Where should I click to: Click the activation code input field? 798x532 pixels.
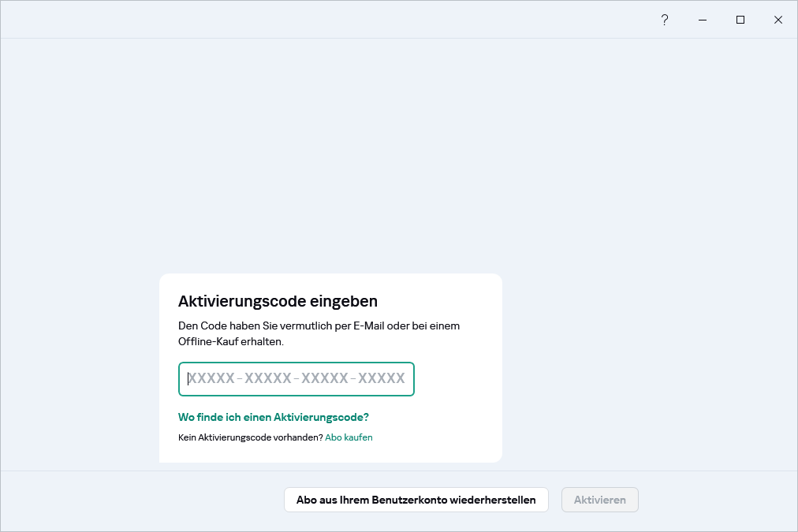[x=296, y=379]
